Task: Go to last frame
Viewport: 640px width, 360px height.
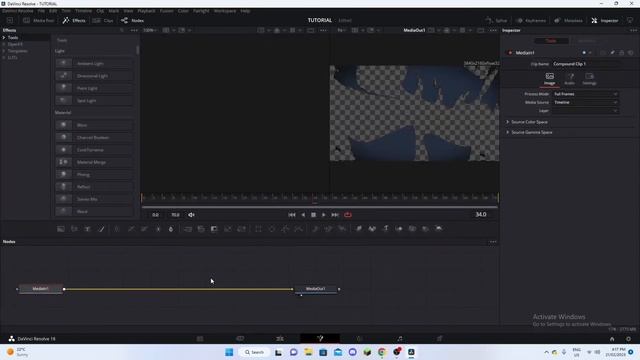Action: pyautogui.click(x=335, y=215)
